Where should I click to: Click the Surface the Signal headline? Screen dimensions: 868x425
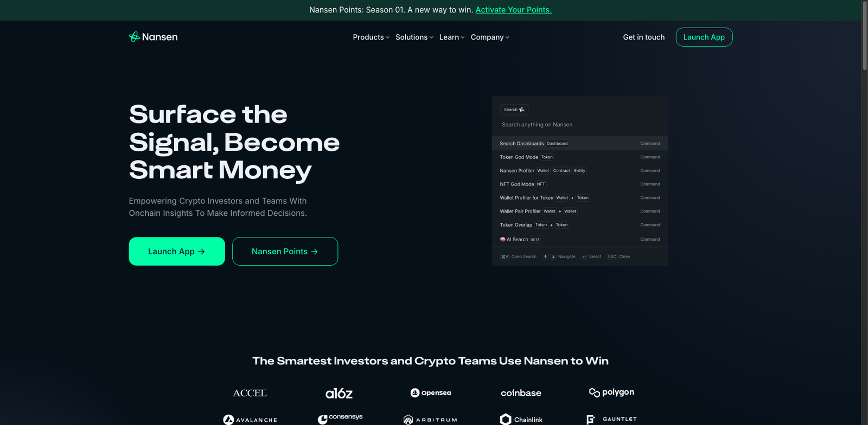pyautogui.click(x=234, y=142)
